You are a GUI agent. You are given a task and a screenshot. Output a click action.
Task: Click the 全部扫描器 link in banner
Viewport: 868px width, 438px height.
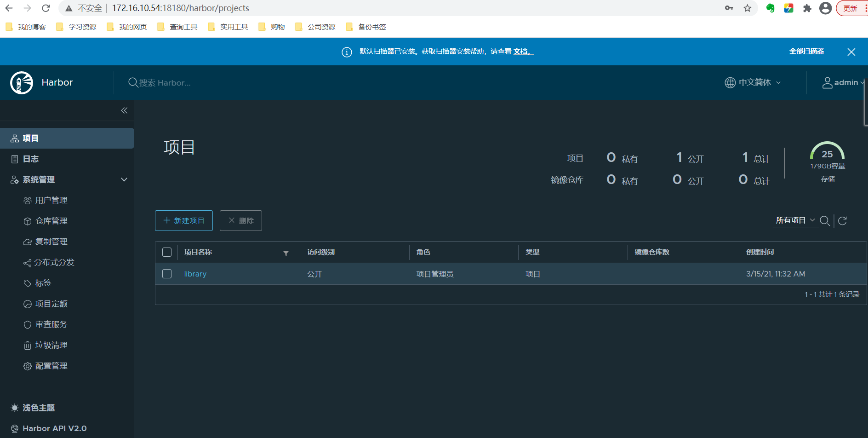pos(807,51)
